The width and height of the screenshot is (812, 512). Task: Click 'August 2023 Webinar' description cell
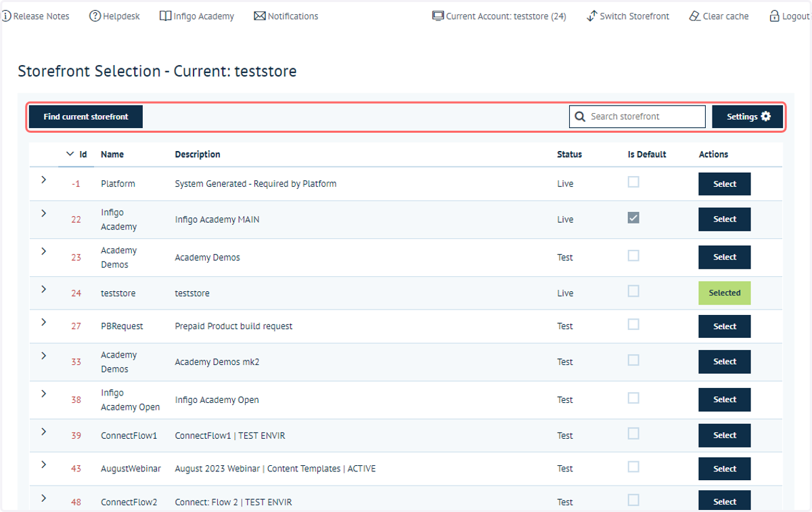pyautogui.click(x=275, y=469)
